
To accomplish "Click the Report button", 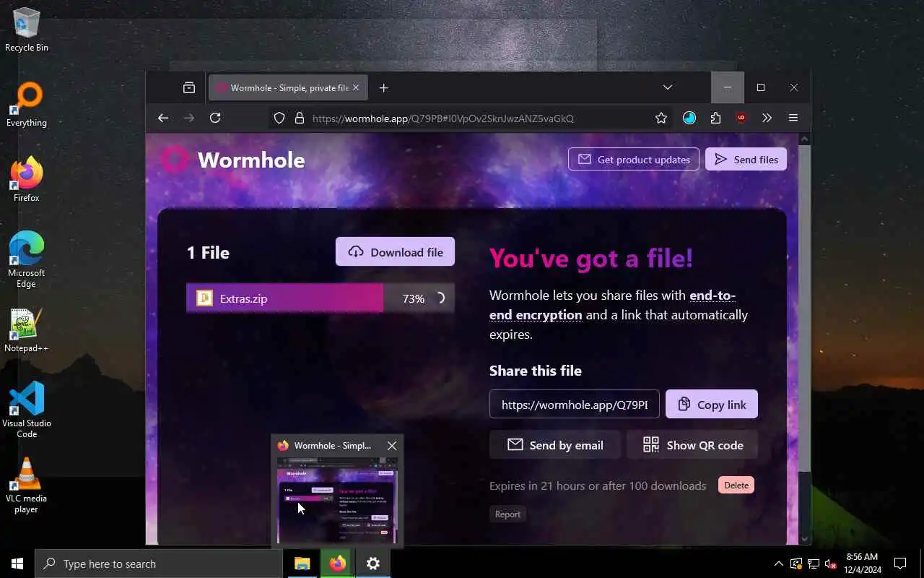I will 507,514.
